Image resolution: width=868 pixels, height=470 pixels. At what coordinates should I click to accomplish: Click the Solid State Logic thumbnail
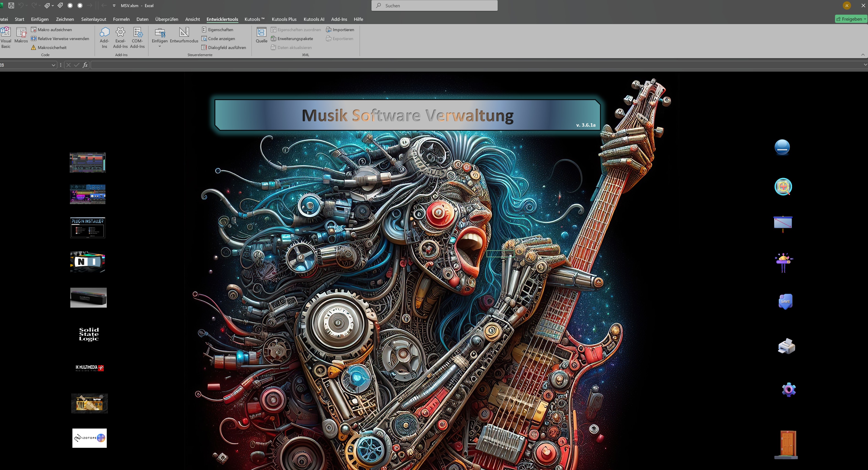click(x=89, y=334)
